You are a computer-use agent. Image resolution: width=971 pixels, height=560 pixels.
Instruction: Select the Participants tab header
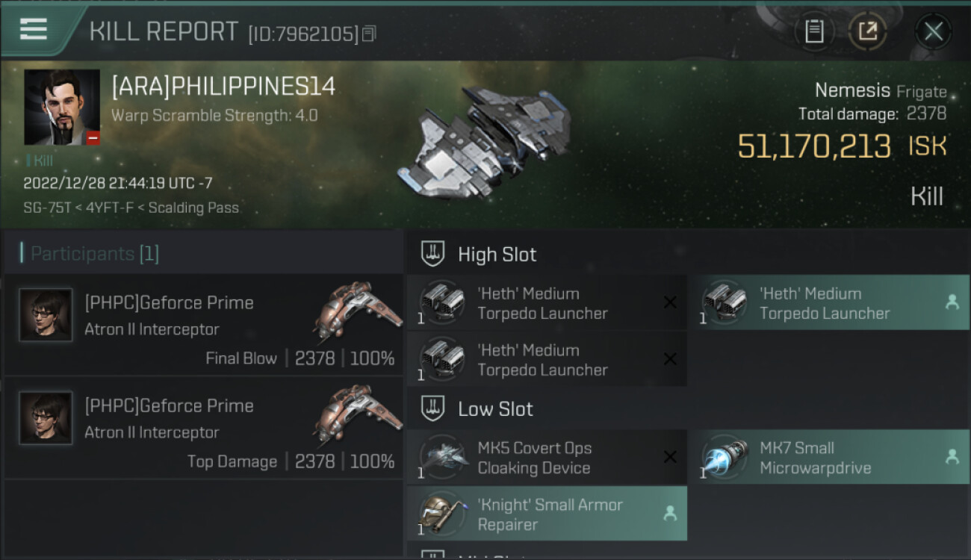pyautogui.click(x=94, y=254)
